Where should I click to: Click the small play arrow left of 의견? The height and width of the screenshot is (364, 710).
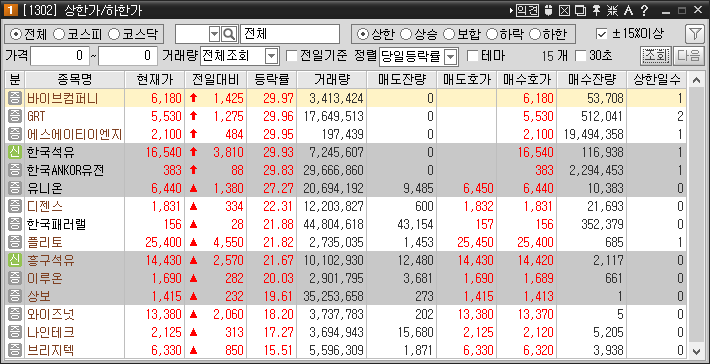click(x=512, y=10)
